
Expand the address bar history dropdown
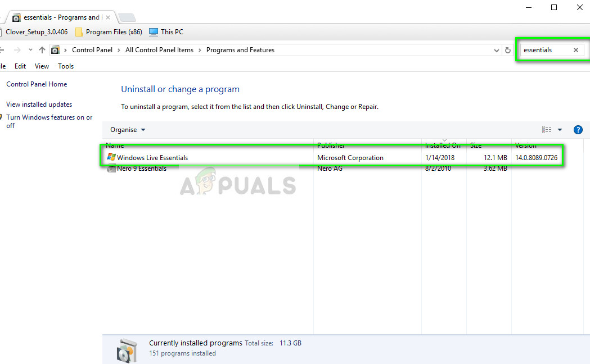[496, 50]
